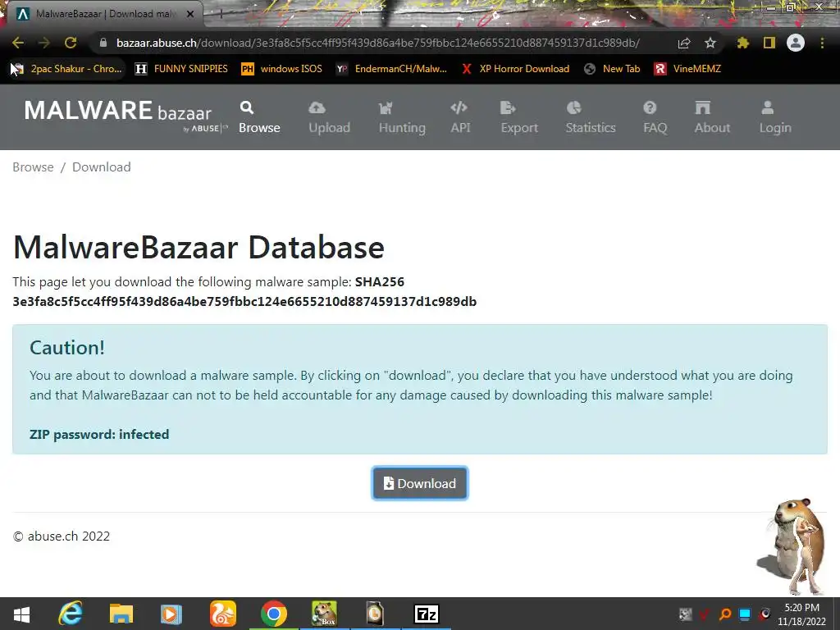Screen dimensions: 840x630
Task: Click the network monitor tray icon
Action: tap(745, 614)
